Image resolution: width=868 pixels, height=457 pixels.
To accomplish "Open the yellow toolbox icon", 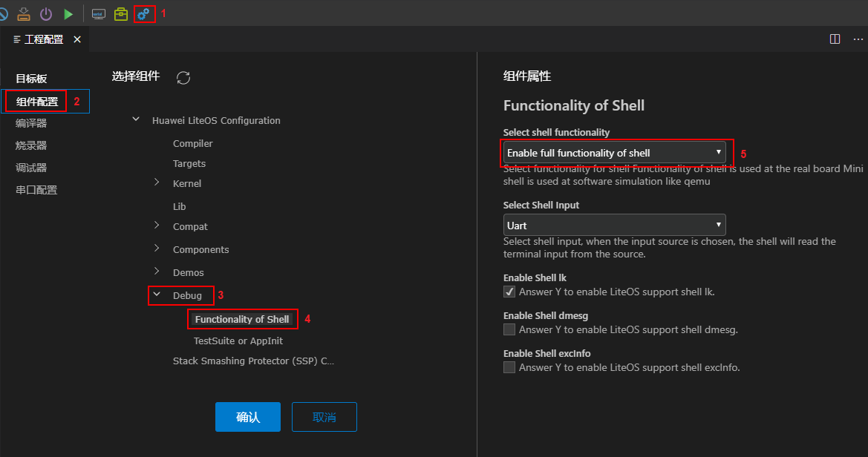I will click(121, 14).
